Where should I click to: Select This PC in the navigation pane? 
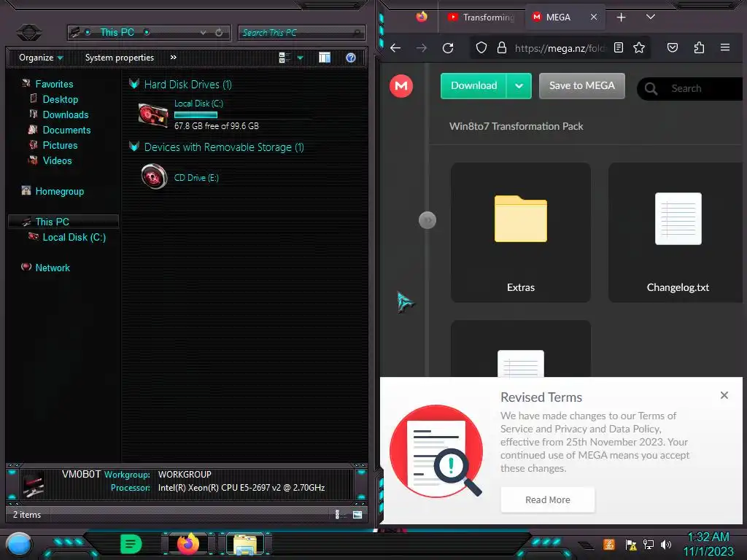[x=63, y=222]
